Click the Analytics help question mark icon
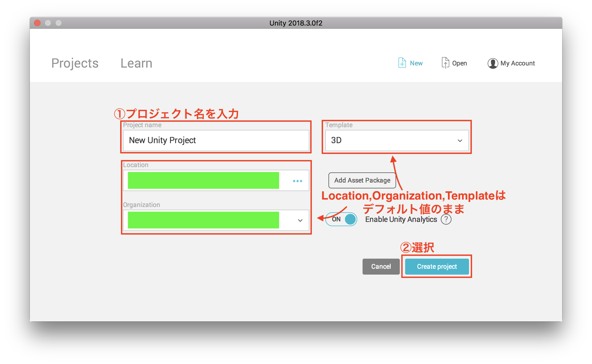This screenshot has width=592, height=364. (x=446, y=220)
